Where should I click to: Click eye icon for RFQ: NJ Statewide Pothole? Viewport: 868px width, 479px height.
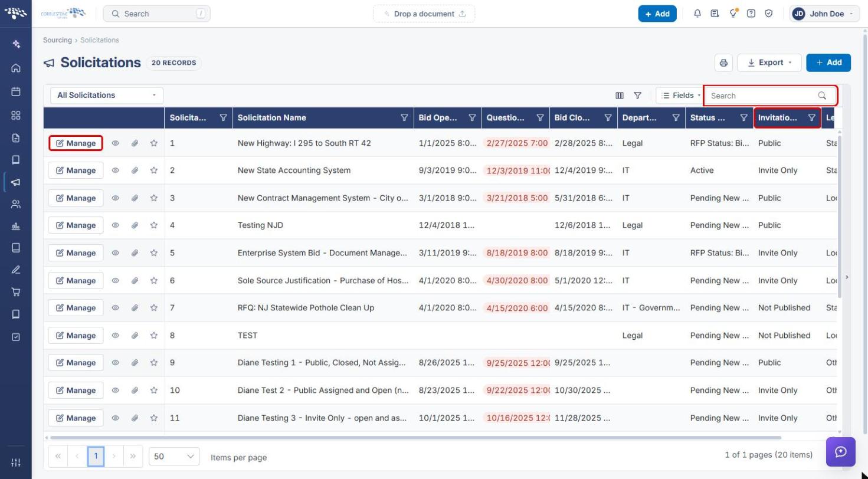pyautogui.click(x=116, y=308)
